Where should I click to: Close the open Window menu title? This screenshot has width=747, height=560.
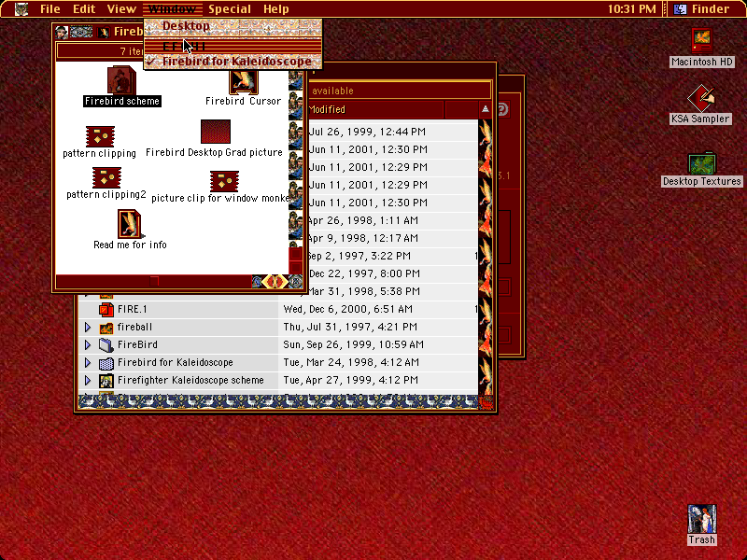(x=173, y=9)
